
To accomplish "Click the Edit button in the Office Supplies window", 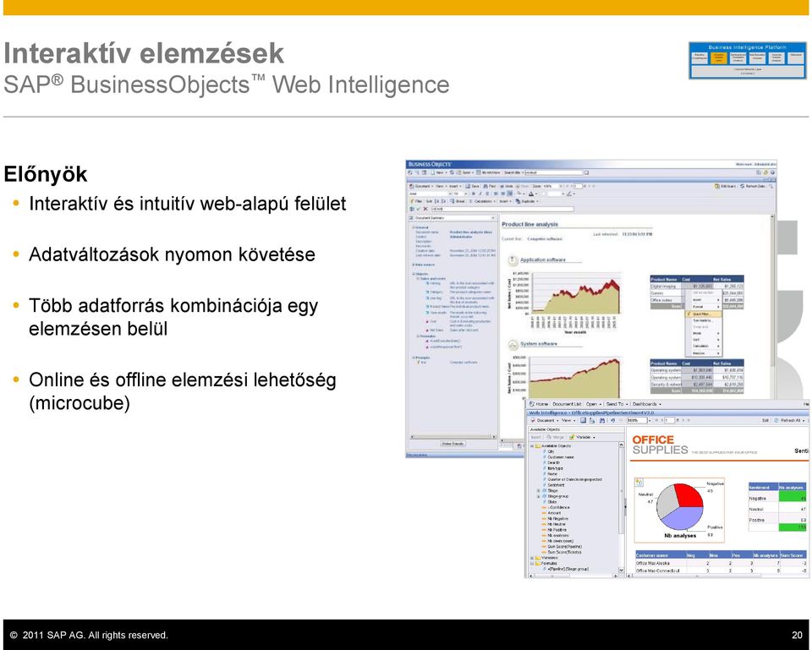I will (765, 421).
